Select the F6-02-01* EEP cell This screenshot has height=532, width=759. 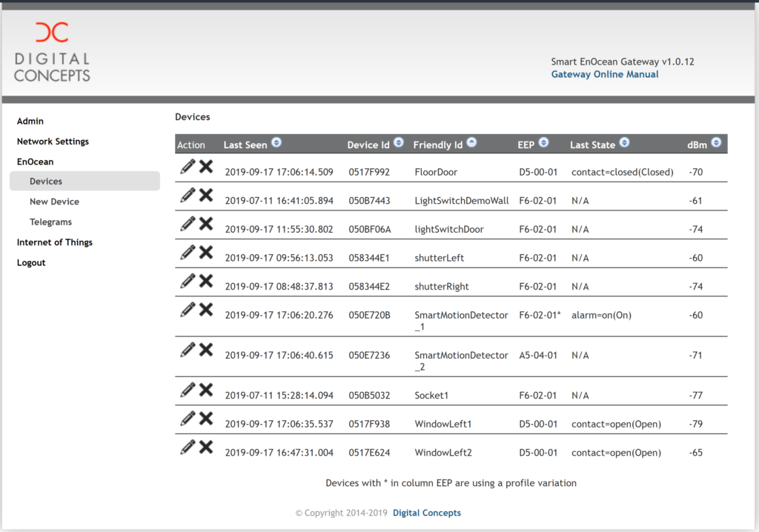point(540,315)
